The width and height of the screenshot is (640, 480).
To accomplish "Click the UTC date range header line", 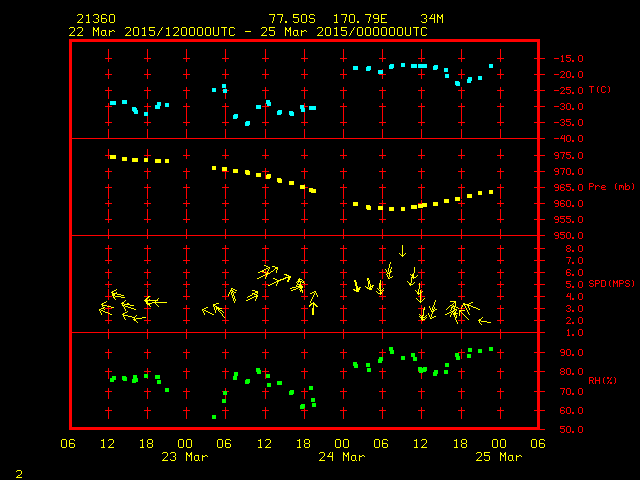I will pos(248,32).
